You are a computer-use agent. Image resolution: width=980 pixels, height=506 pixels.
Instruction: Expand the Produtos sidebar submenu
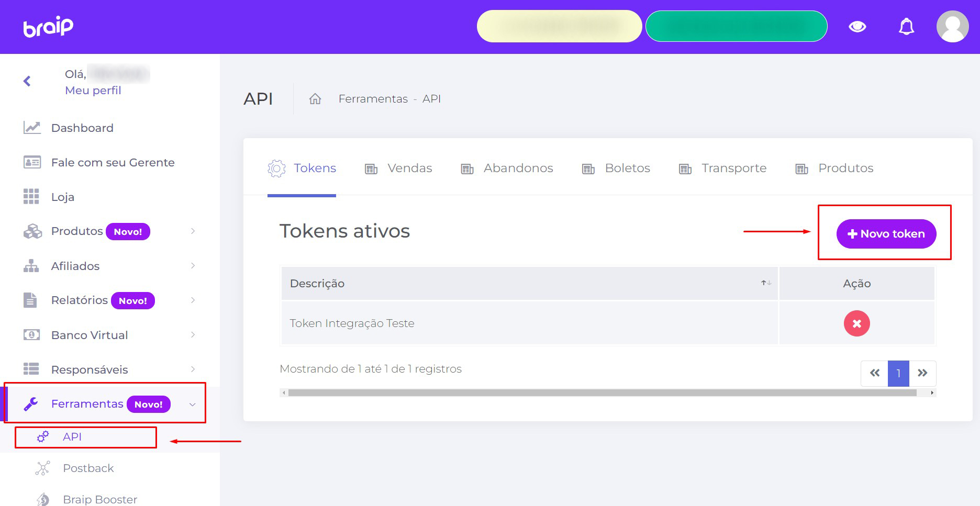193,231
